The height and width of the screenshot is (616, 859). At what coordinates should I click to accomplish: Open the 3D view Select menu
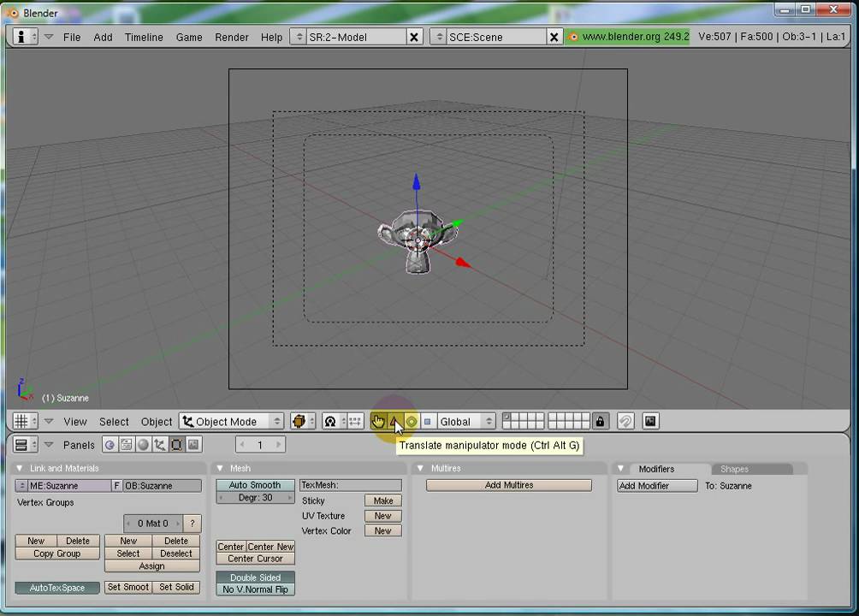coord(114,422)
